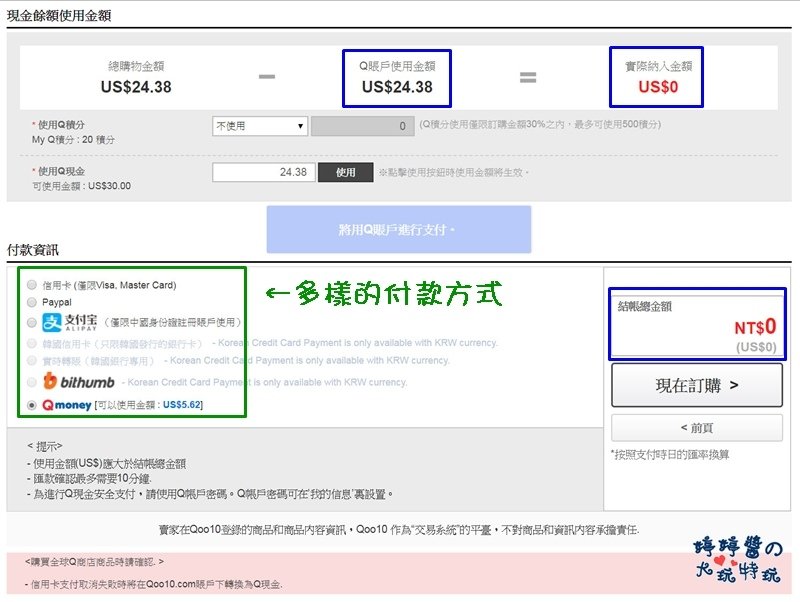The width and height of the screenshot is (800, 602).
Task: Click the 可使用金額 : US$30.00 text
Action: tap(82, 186)
